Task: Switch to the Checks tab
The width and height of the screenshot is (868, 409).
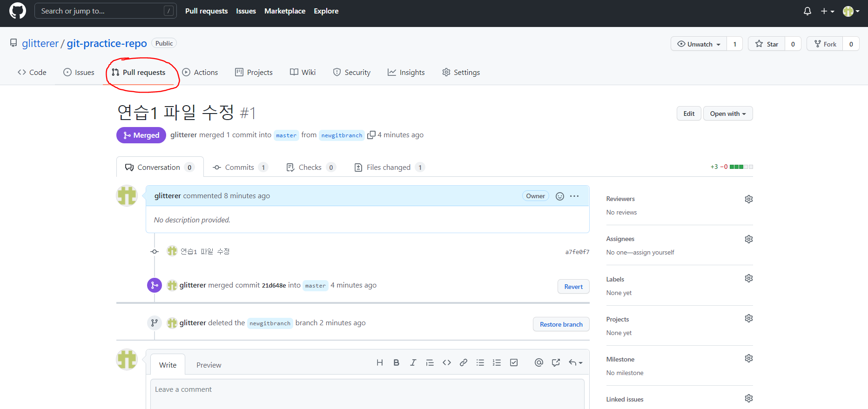Action: click(x=311, y=167)
